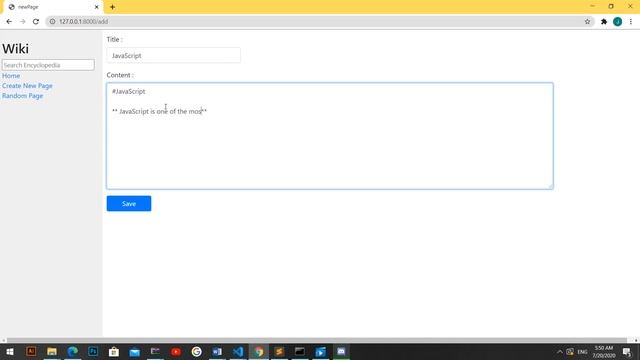Open Microsoft Word from the taskbar
The width and height of the screenshot is (640, 360).
[x=217, y=351]
